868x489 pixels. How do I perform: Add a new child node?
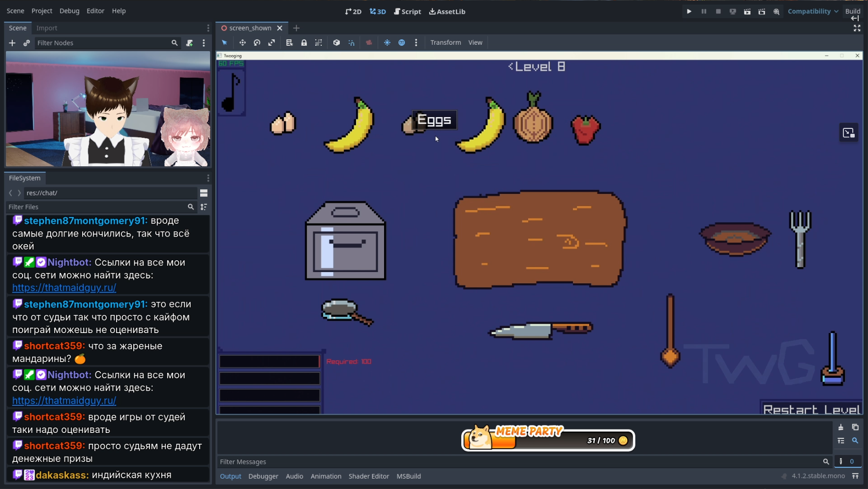tap(12, 43)
